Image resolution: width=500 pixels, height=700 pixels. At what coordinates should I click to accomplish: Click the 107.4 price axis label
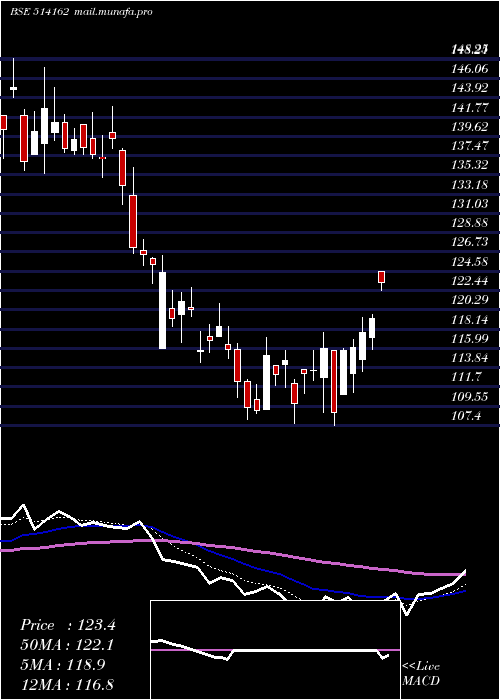(466, 416)
